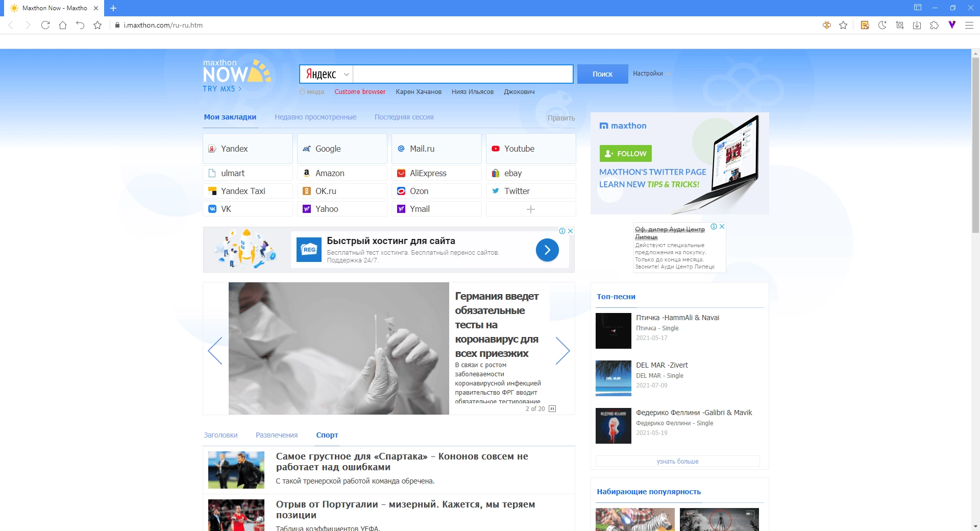Open the Twitter bookmark
The width and height of the screenshot is (980, 531).
[x=531, y=191]
